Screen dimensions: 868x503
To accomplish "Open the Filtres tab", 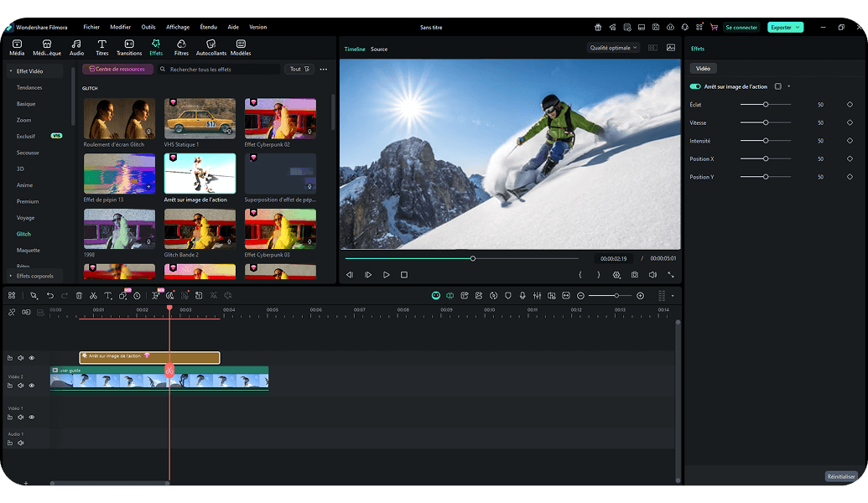I will pos(181,48).
